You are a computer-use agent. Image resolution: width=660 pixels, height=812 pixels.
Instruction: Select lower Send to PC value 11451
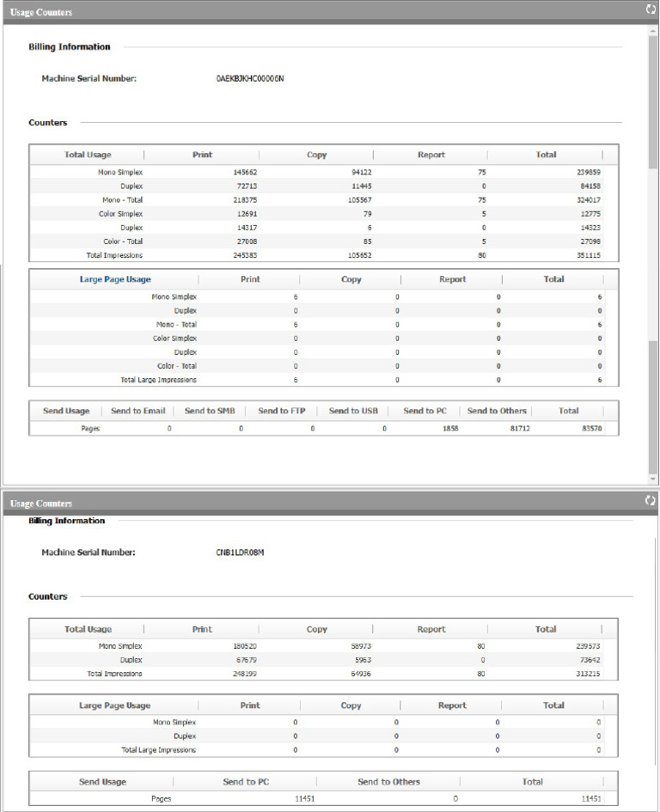coord(304,799)
